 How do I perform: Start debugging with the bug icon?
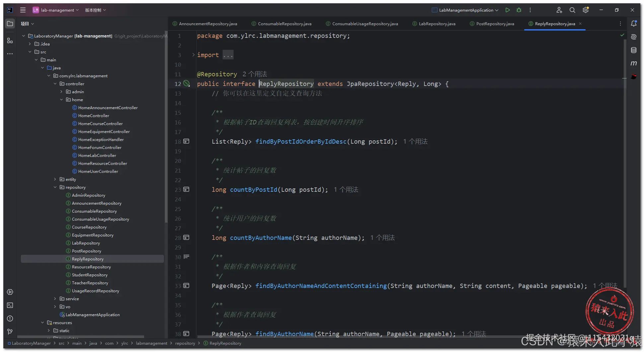[519, 10]
